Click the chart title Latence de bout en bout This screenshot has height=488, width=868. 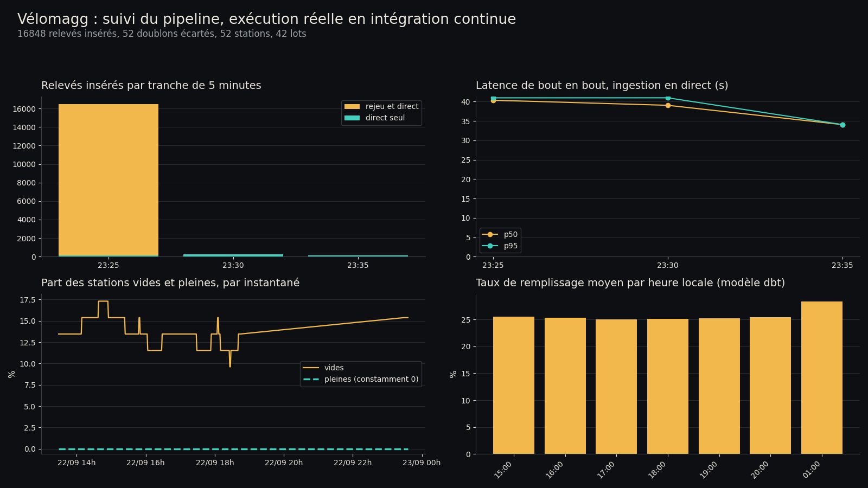pyautogui.click(x=602, y=86)
